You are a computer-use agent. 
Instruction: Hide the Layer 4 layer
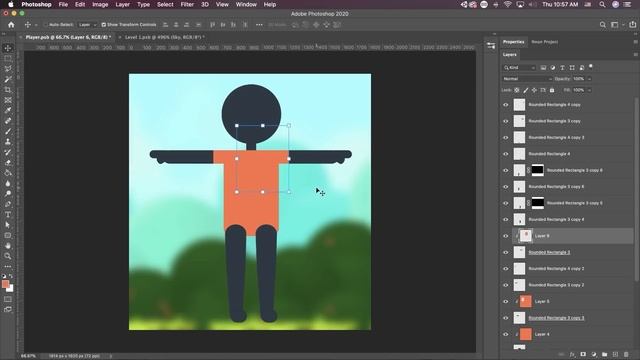coord(506,334)
